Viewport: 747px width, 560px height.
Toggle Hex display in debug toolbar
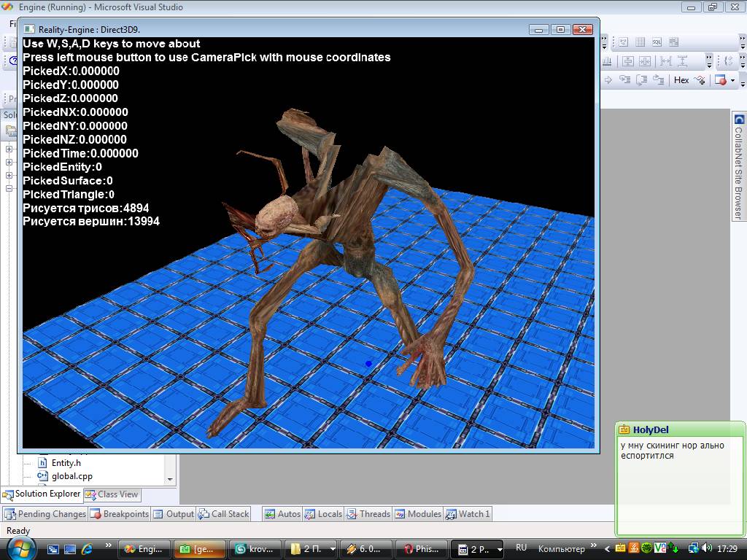pyautogui.click(x=681, y=80)
